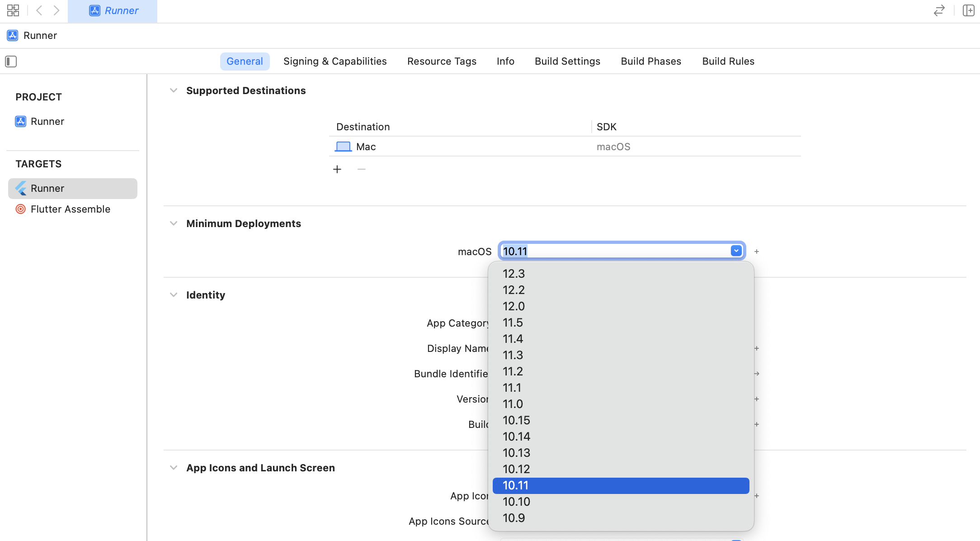Collapse Supported Destinations section
Viewport: 980px width, 541px height.
click(x=174, y=90)
